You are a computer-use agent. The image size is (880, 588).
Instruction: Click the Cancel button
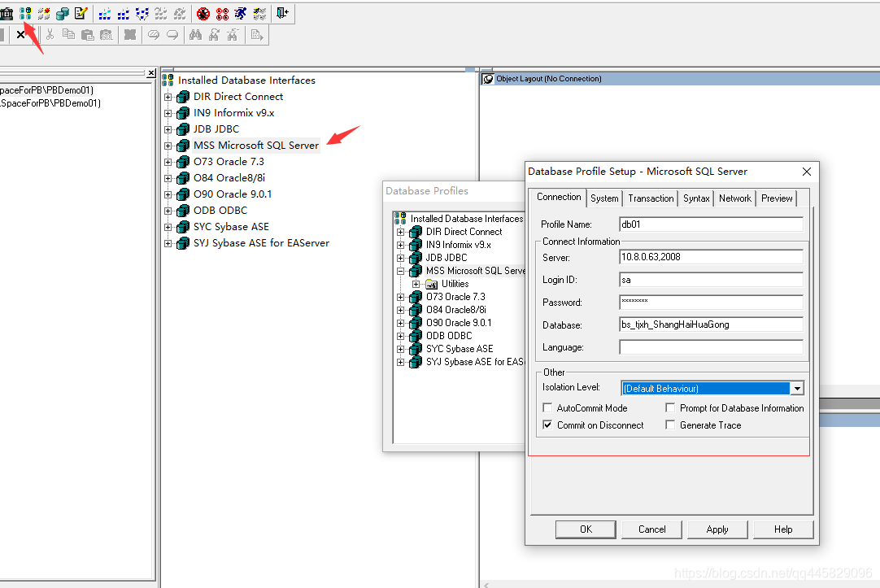pyautogui.click(x=651, y=529)
